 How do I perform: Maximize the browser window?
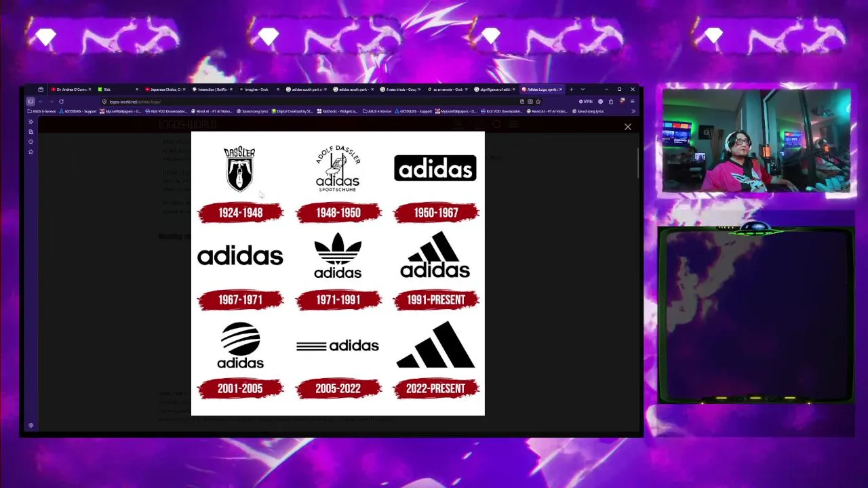tap(619, 89)
